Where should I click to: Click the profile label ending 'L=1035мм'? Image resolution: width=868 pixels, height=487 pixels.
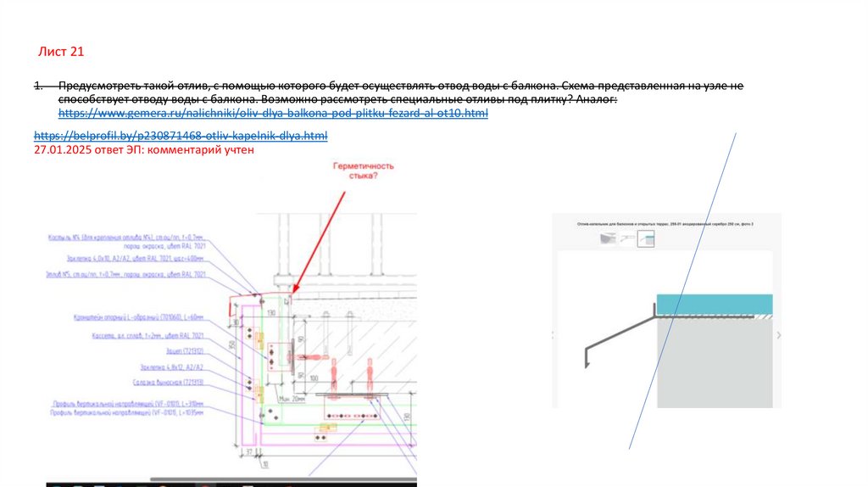127,412
